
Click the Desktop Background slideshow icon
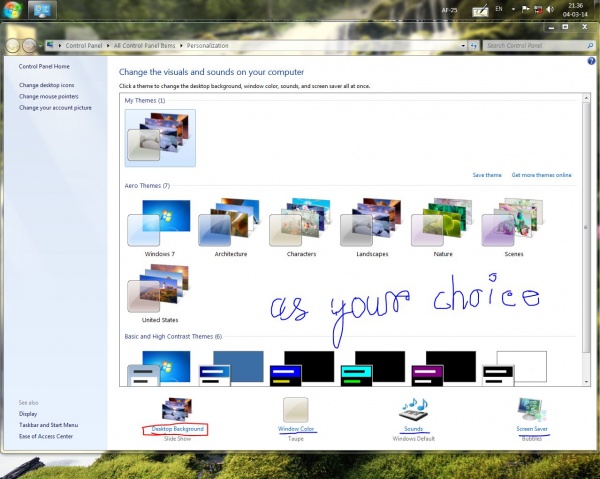pos(177,409)
